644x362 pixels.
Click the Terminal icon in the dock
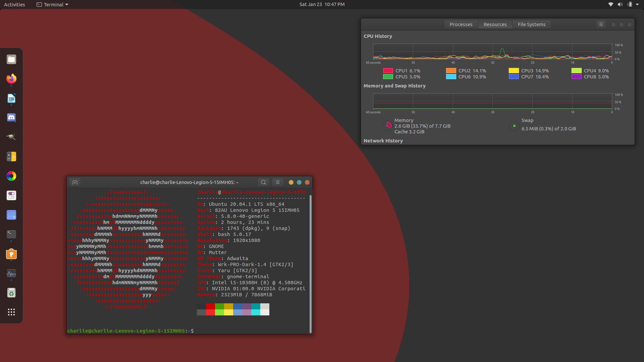click(x=11, y=234)
